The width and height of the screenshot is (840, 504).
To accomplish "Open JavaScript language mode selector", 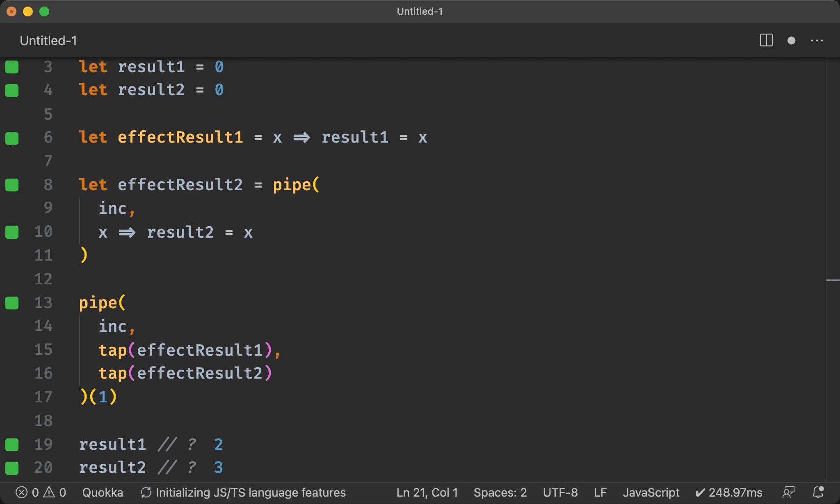I will (x=651, y=492).
